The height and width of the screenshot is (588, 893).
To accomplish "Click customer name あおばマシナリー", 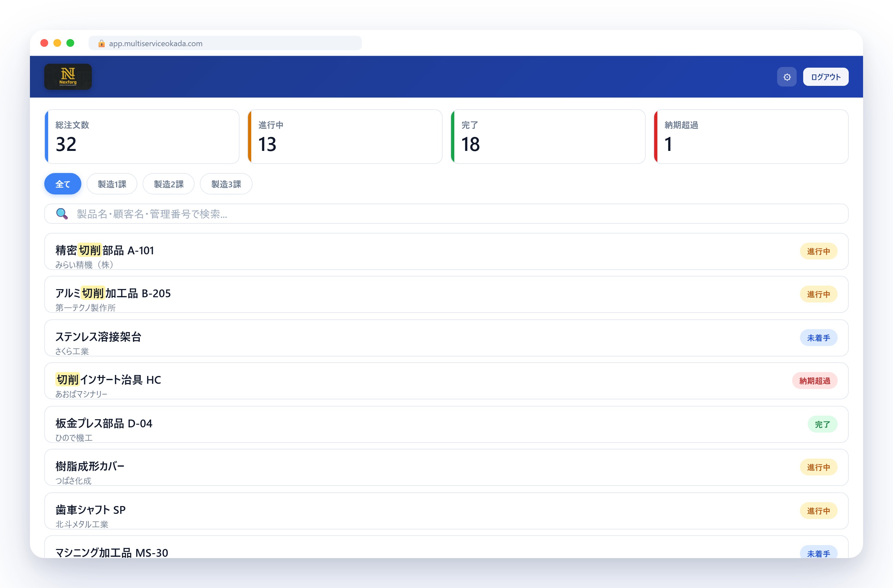I will (81, 394).
